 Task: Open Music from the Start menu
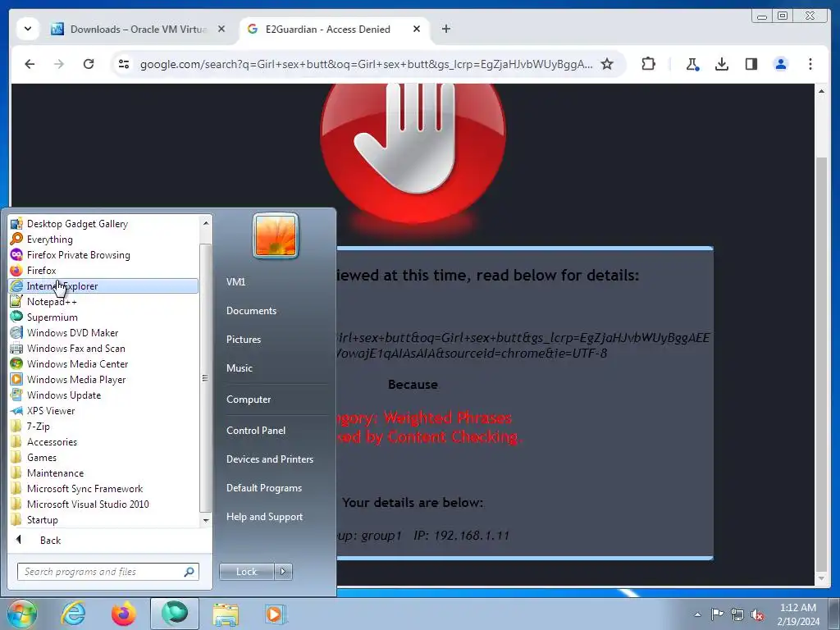tap(239, 368)
